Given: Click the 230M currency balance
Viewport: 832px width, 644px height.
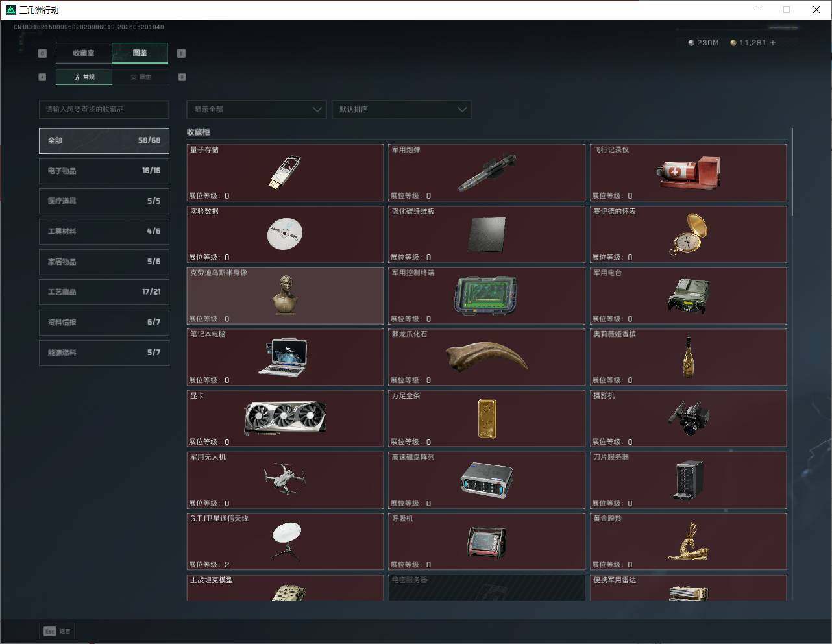Looking at the screenshot, I should point(704,43).
